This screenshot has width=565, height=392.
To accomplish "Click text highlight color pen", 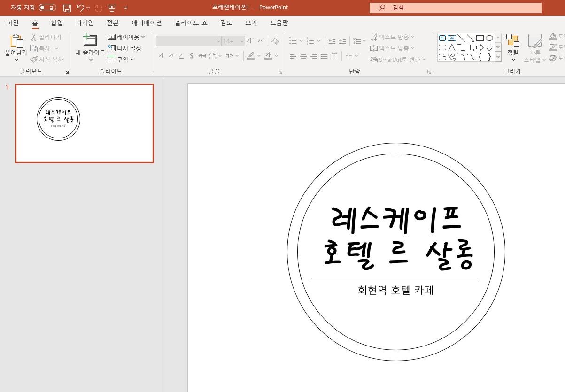I will click(251, 56).
